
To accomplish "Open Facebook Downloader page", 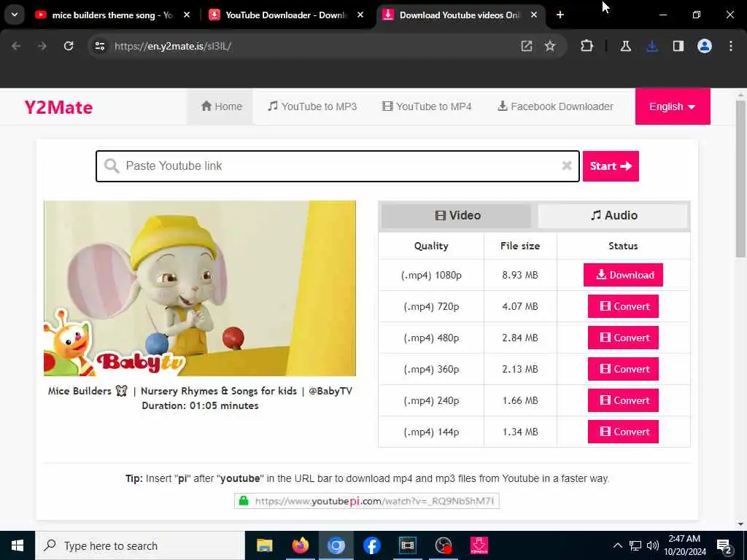I will 555,106.
